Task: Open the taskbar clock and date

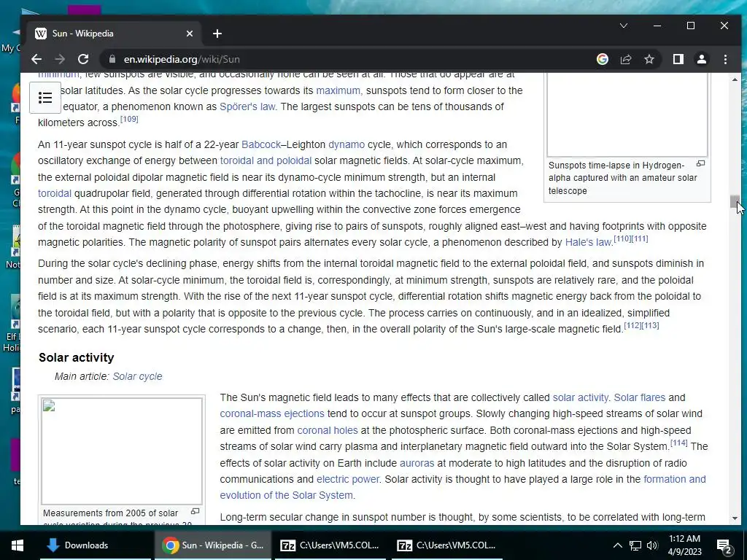Action: [x=684, y=545]
